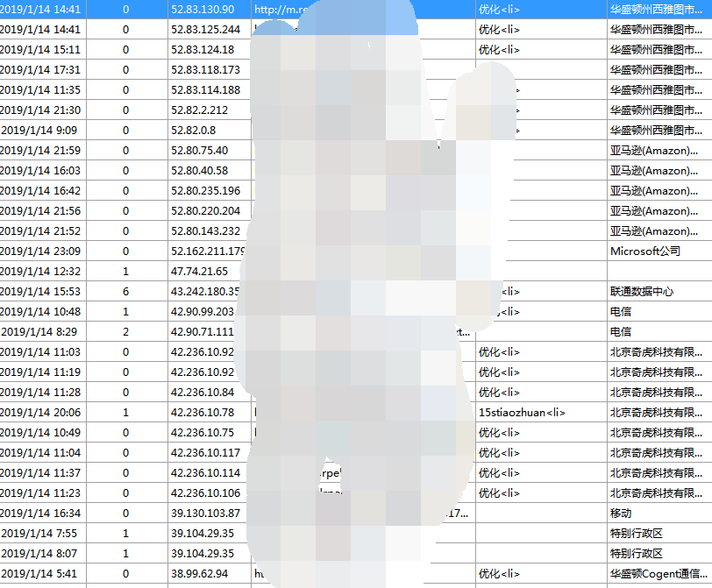Viewport: 712px width, 588px height.
Task: Select the IP cell starting 52.162.211
Action: tap(208, 251)
